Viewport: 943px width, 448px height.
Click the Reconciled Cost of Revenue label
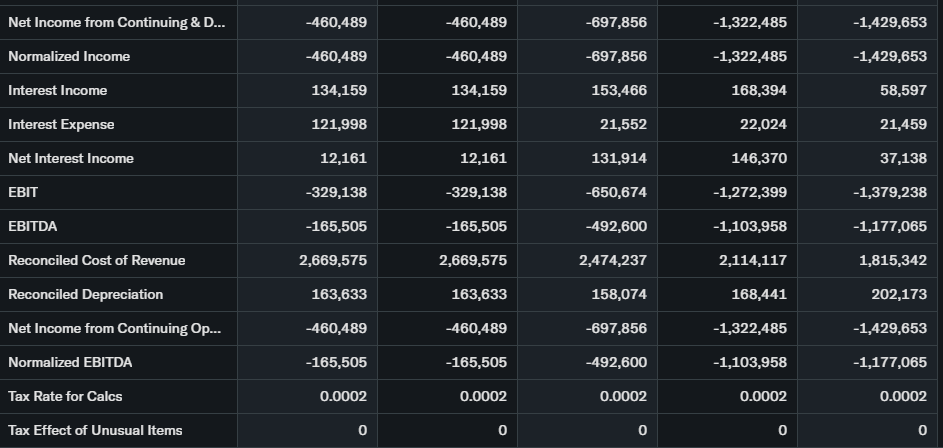tap(96, 261)
